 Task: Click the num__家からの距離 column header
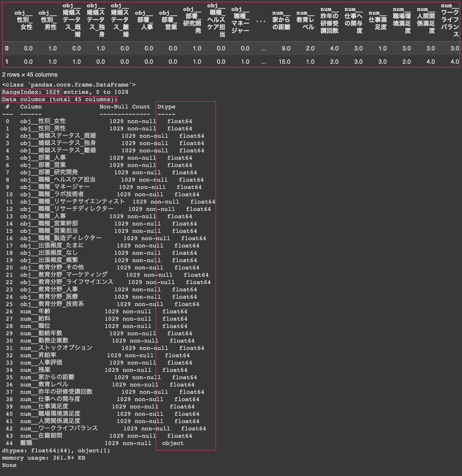(x=281, y=20)
